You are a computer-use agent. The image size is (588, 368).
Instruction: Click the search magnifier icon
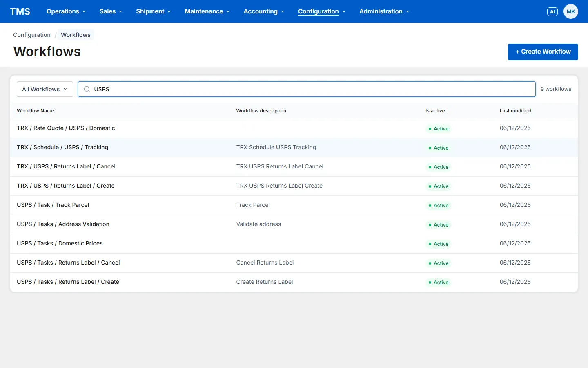click(87, 89)
